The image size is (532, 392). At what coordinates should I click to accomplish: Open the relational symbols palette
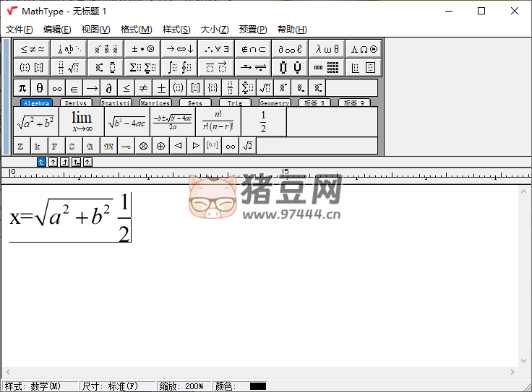(x=32, y=49)
